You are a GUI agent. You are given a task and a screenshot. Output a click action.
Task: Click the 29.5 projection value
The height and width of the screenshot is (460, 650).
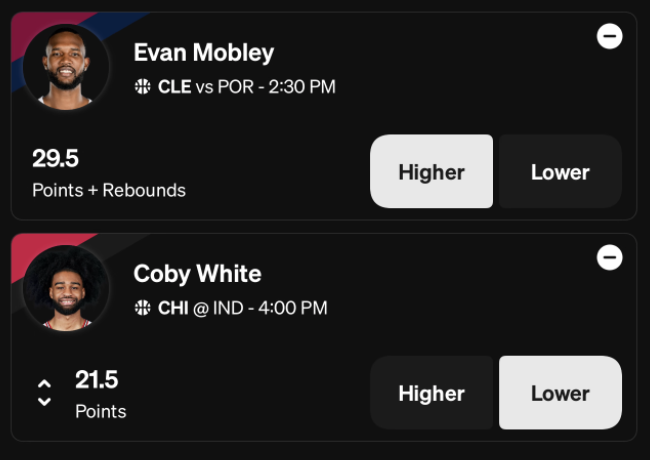click(x=56, y=158)
